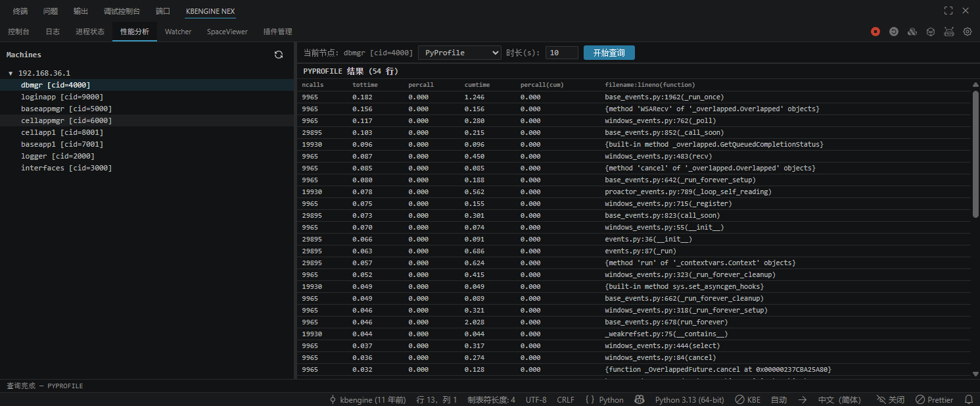Open notifications bell in status bar
The height and width of the screenshot is (406, 980).
click(969, 399)
